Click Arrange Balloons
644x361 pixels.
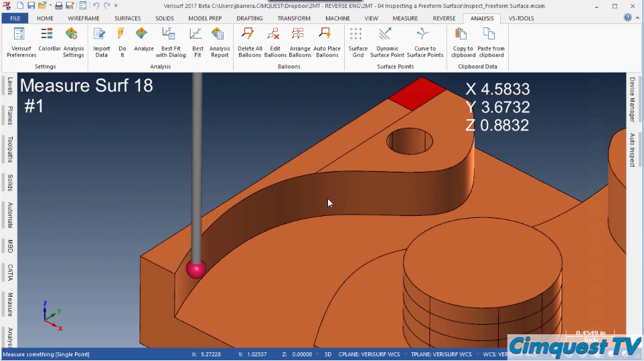tap(299, 42)
